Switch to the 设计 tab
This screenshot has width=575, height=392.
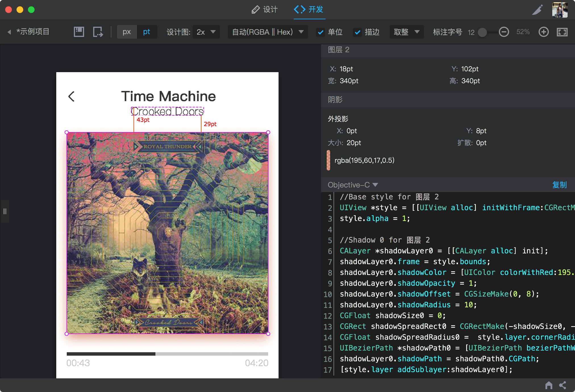click(264, 10)
